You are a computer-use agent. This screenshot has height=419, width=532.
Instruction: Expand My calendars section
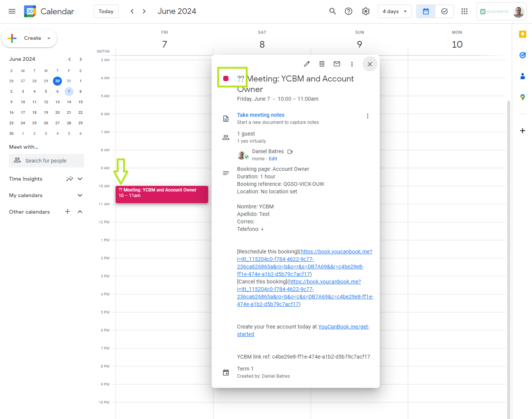[x=80, y=195]
